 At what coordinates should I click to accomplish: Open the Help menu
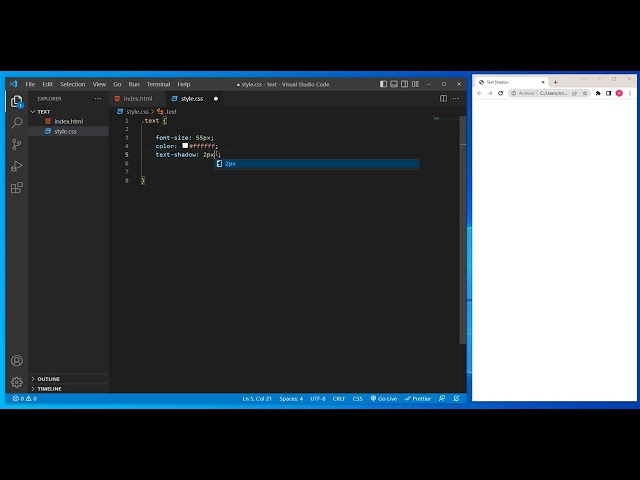tap(184, 84)
